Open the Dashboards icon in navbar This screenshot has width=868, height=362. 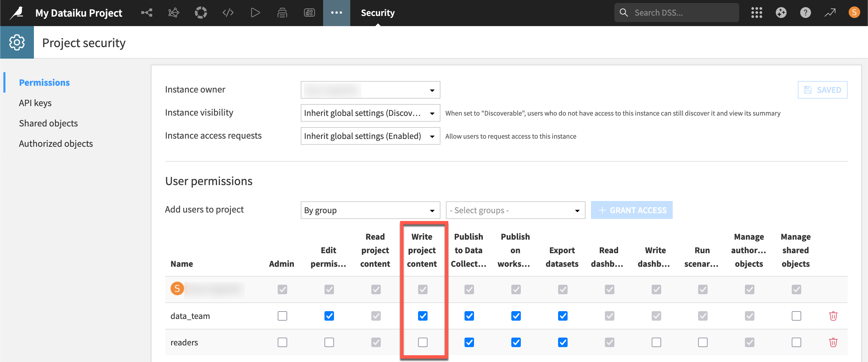[x=309, y=13]
